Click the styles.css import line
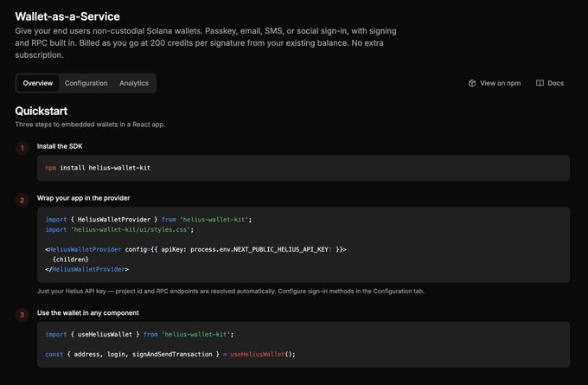The height and width of the screenshot is (385, 588). coord(119,229)
